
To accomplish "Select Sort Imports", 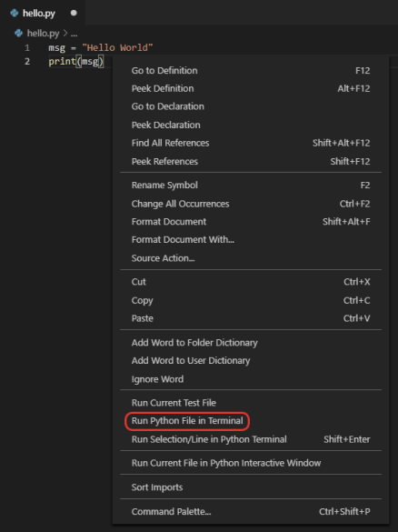I will point(251,487).
